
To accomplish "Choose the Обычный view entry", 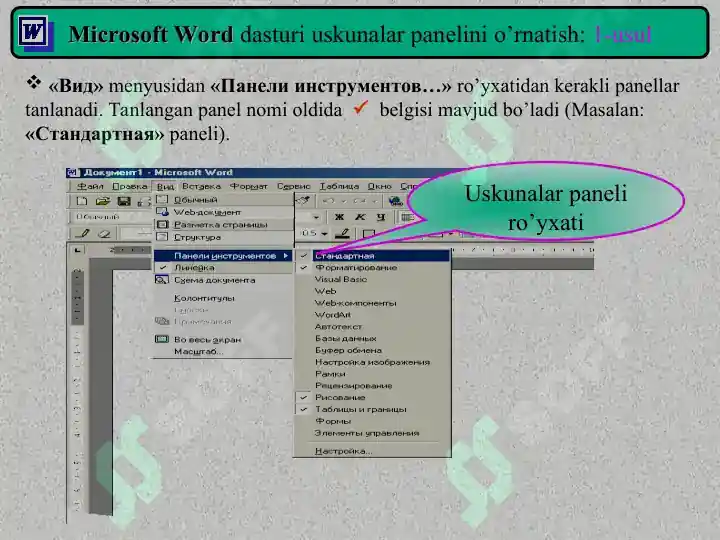I will pos(223,199).
